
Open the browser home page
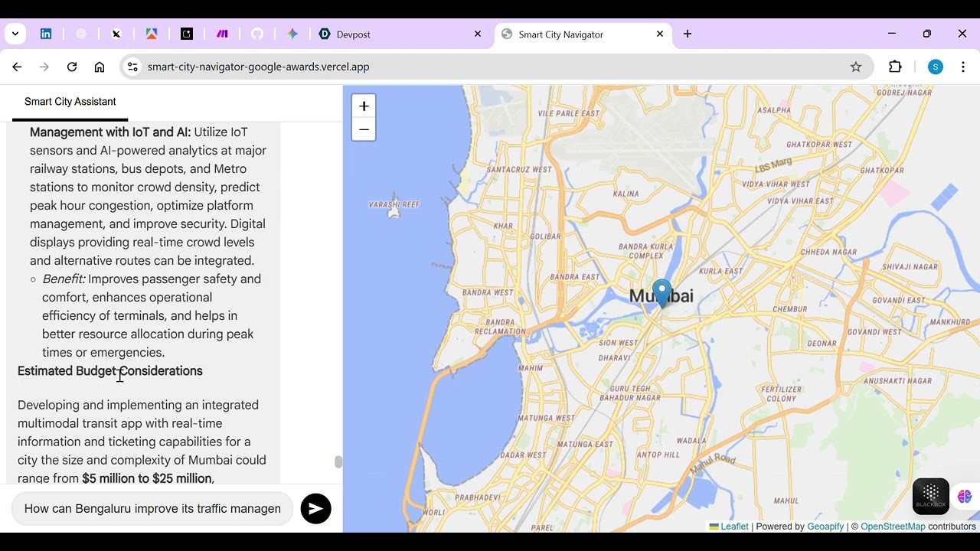click(100, 67)
